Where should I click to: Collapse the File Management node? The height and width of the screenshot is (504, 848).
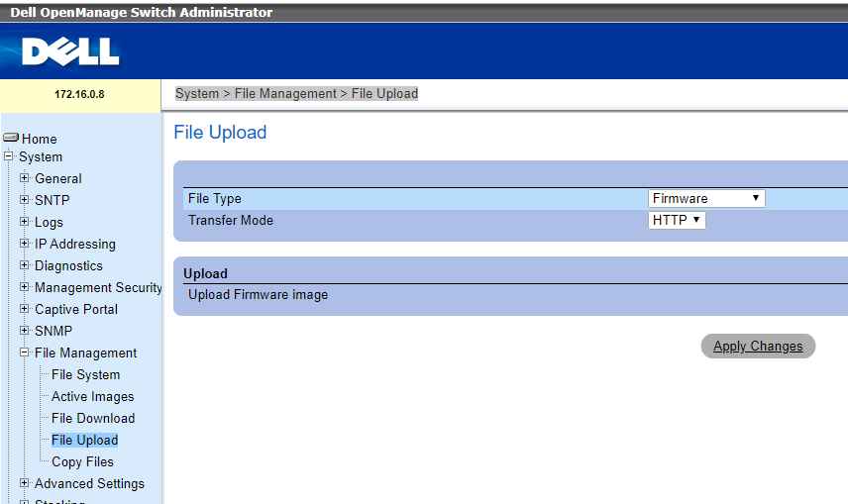(x=24, y=353)
